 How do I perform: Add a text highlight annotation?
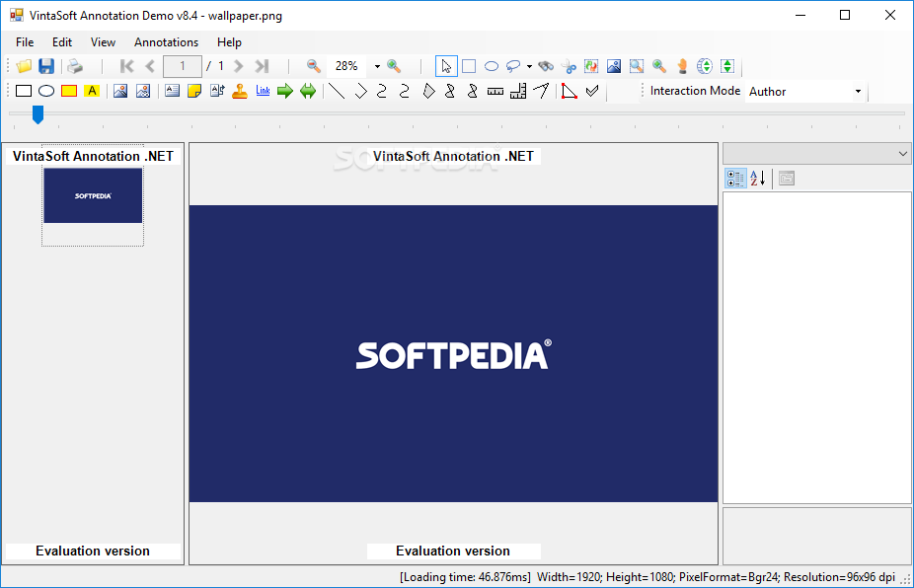tap(92, 91)
